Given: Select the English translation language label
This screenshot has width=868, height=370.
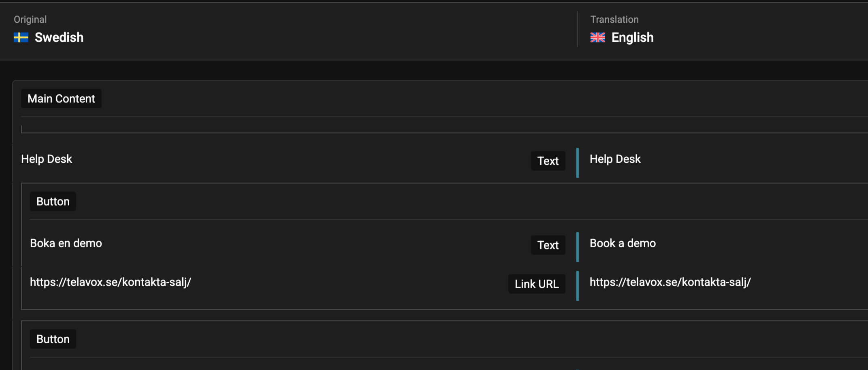Looking at the screenshot, I should click(632, 38).
